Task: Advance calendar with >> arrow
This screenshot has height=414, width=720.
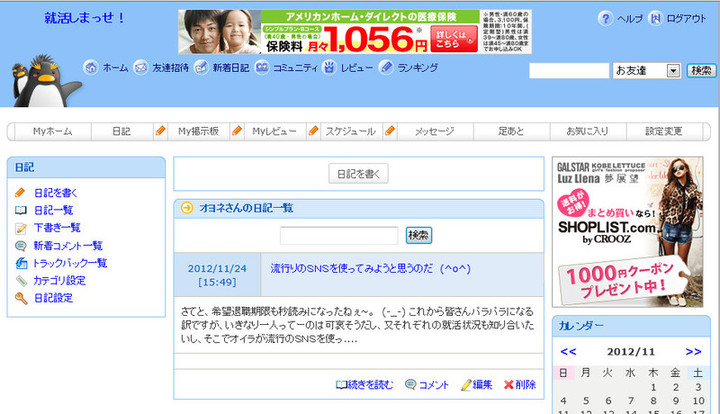Action: [x=693, y=351]
